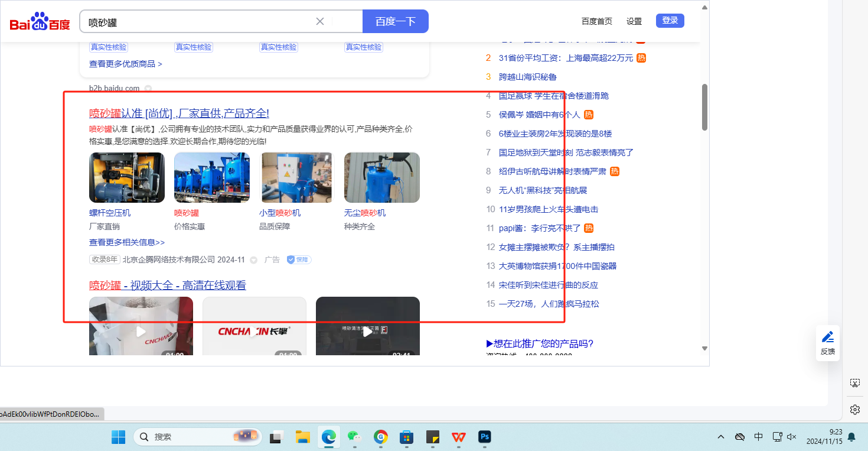
Task: Click the 登录 login button
Action: tap(670, 21)
